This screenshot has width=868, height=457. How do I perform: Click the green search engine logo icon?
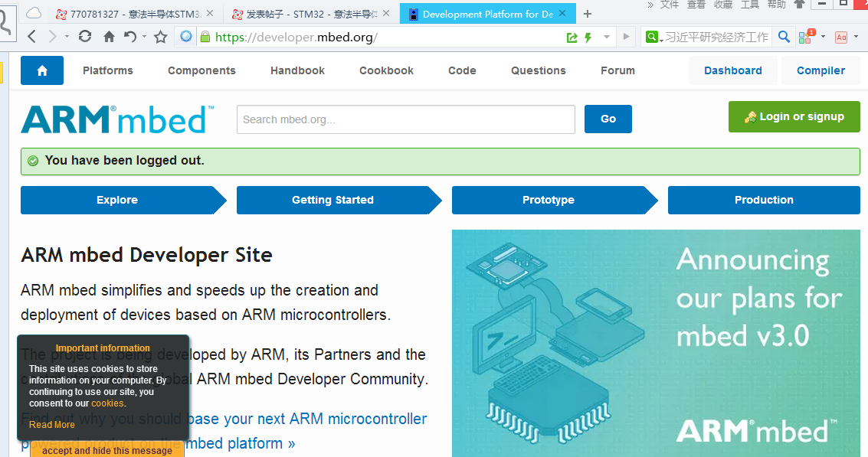pos(652,37)
